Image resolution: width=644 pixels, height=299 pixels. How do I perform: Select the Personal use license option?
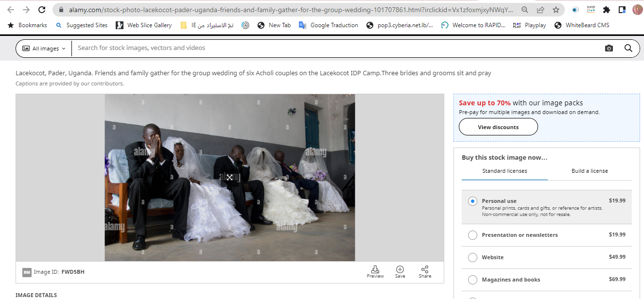pyautogui.click(x=472, y=201)
